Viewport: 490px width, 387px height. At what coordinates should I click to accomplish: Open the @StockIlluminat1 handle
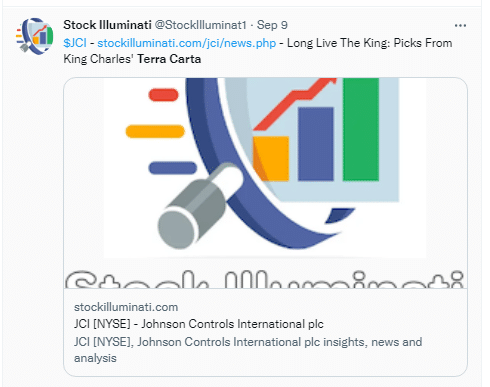(x=200, y=25)
